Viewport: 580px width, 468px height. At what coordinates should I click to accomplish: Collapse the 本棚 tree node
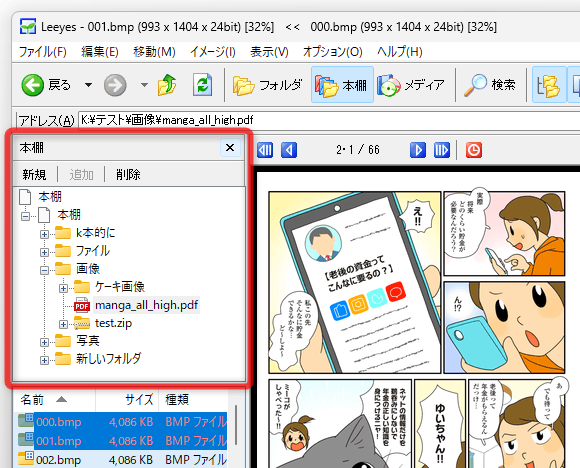pos(26,215)
